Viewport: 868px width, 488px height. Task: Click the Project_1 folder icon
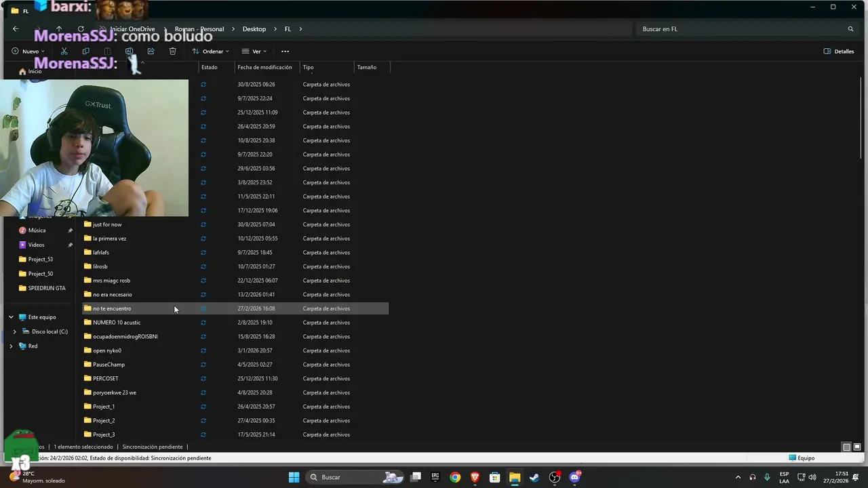pyautogui.click(x=87, y=407)
